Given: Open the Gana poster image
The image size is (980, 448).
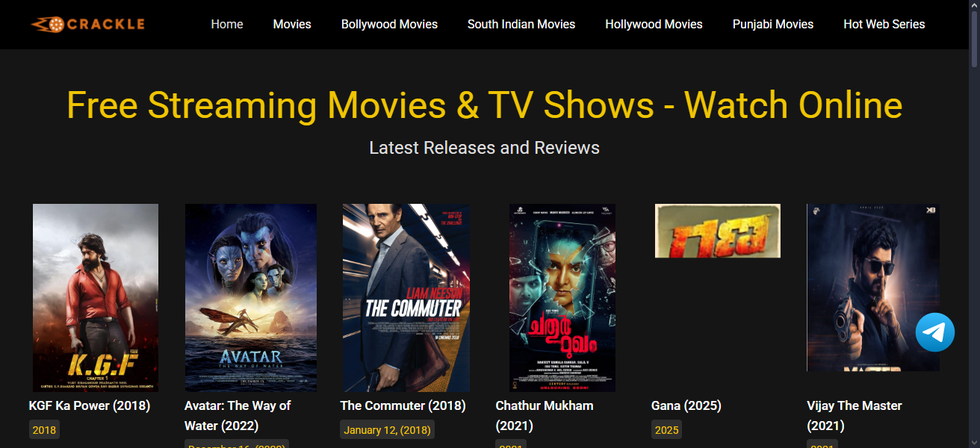Looking at the screenshot, I should coord(718,231).
